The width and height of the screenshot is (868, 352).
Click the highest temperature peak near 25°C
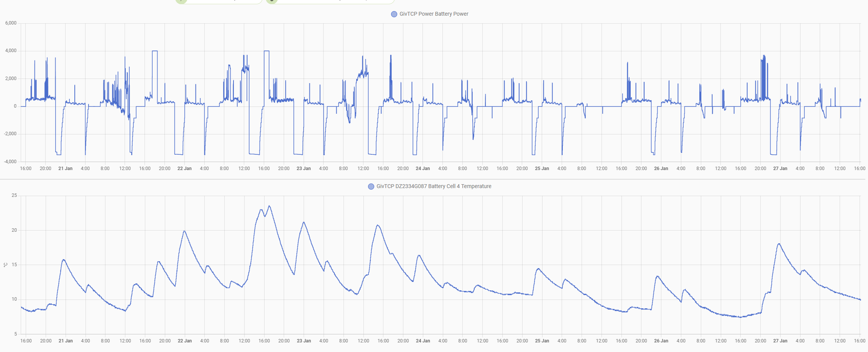(x=269, y=206)
